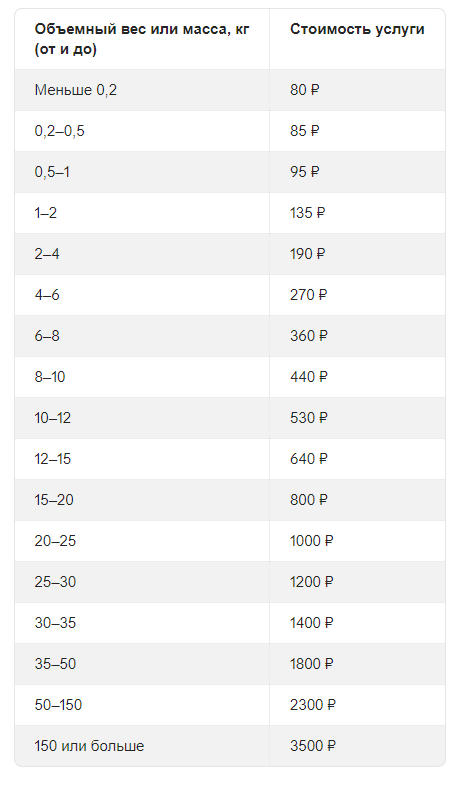Click the 95 ₽ price value
The width and height of the screenshot is (454, 786).
[x=305, y=172]
